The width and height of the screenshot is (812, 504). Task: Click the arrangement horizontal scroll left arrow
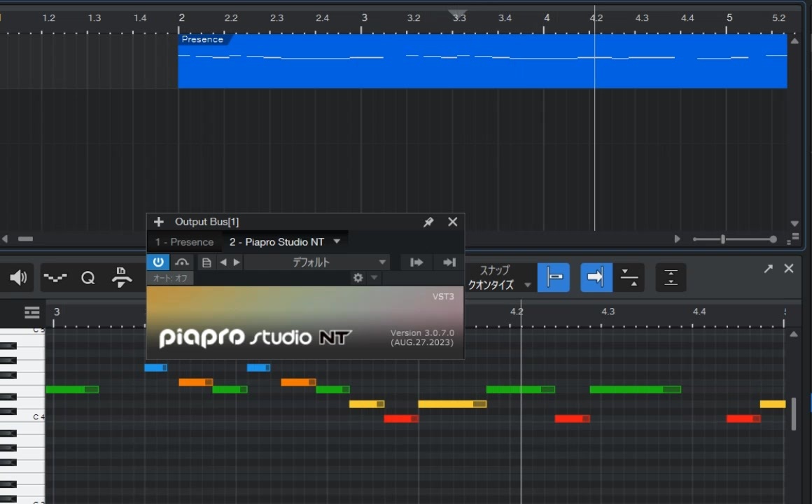click(x=5, y=239)
